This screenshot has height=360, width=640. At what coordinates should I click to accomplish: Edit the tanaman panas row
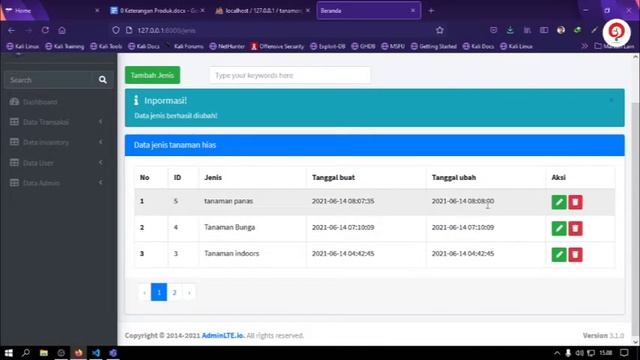(559, 202)
